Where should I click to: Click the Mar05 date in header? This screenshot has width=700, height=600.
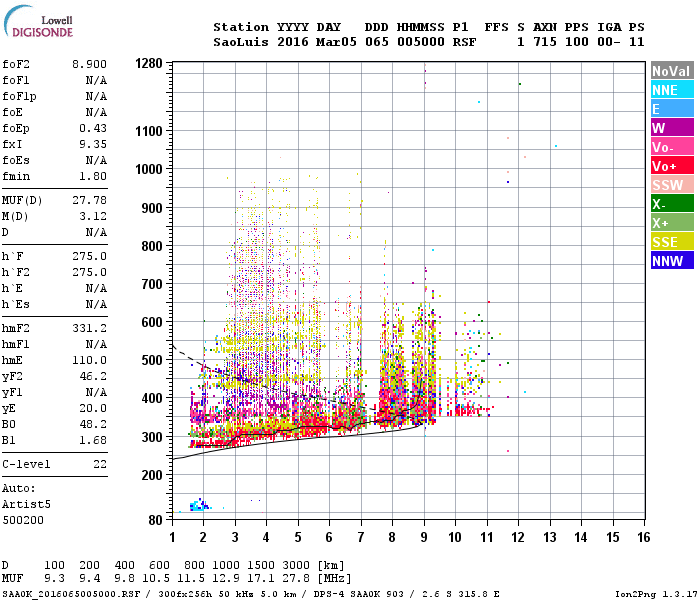pos(336,42)
